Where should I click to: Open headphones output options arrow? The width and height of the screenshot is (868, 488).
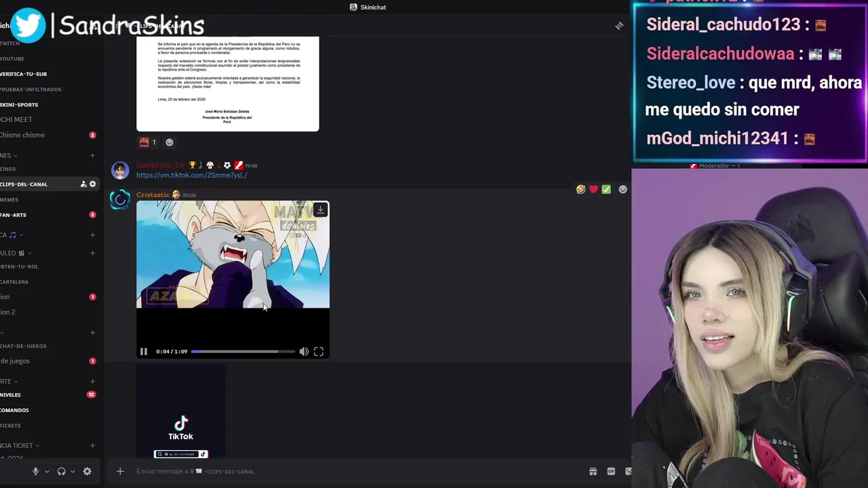coord(73,471)
